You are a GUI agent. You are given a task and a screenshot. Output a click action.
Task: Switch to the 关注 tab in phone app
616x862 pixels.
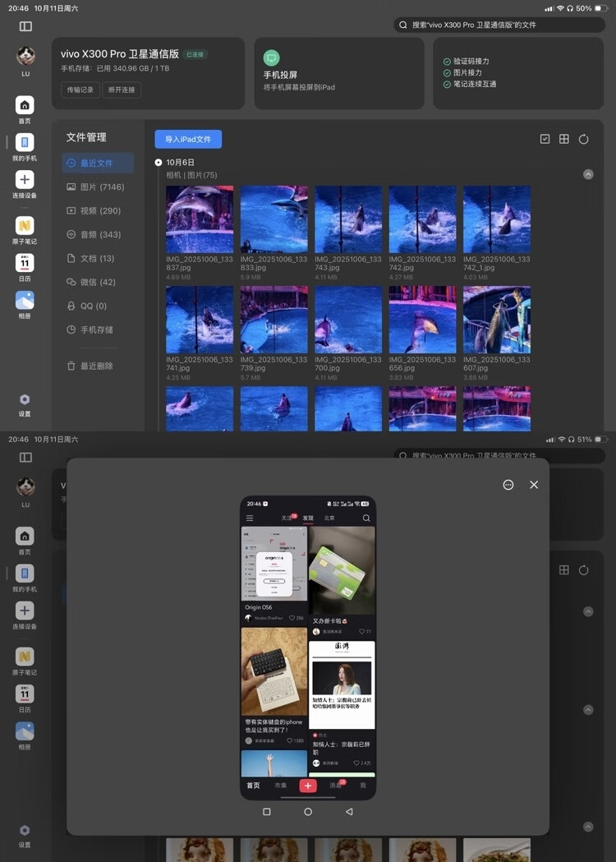[x=287, y=519]
